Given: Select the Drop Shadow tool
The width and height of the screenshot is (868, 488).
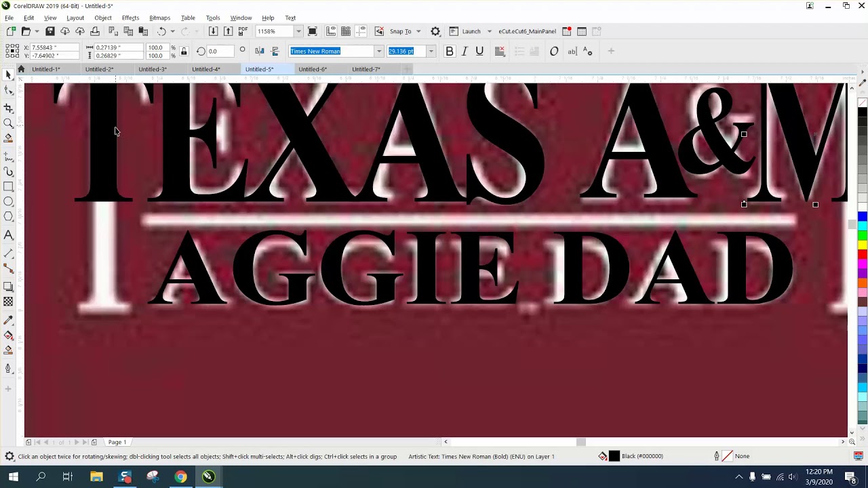Looking at the screenshot, I should pyautogui.click(x=8, y=287).
